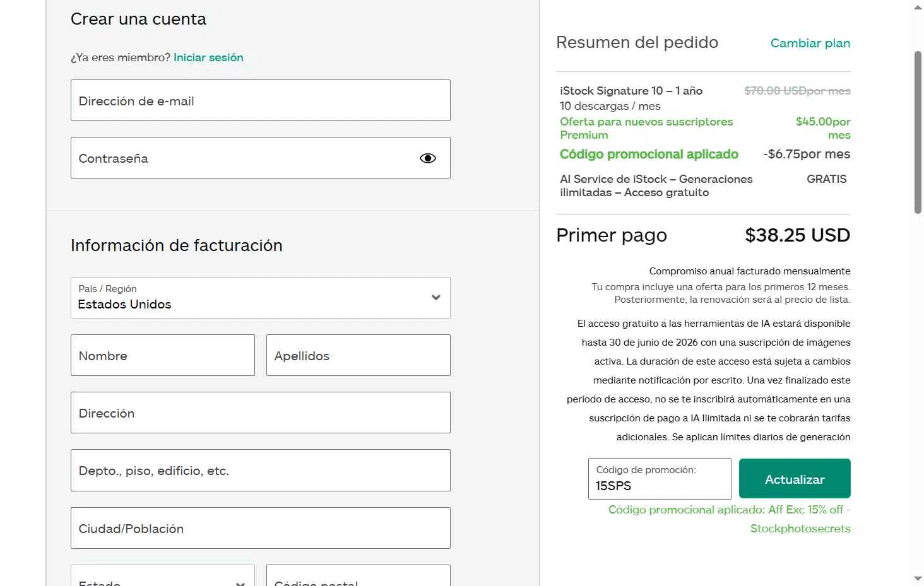Click the Código postal field
The height and width of the screenshot is (586, 924).
click(358, 578)
